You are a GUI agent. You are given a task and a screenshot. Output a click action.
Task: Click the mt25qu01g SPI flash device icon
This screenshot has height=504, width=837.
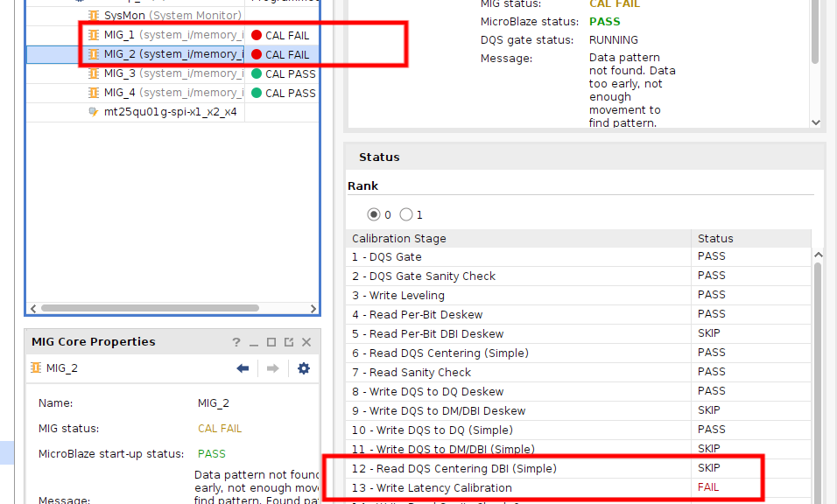(94, 111)
